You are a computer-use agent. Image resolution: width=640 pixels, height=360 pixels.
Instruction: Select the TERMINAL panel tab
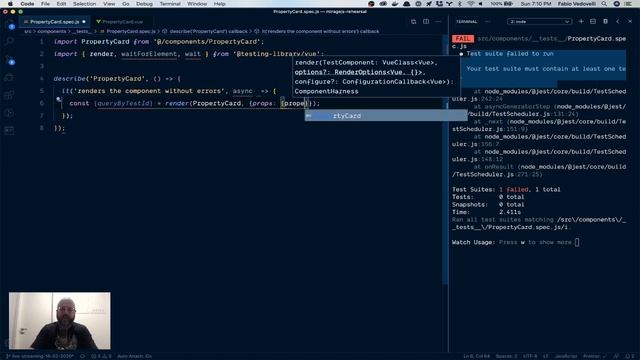[x=467, y=21]
